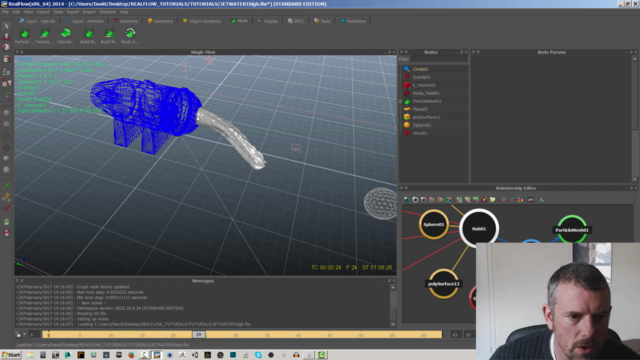
Task: Click the start frame field left of timeline
Action: [x=34, y=335]
